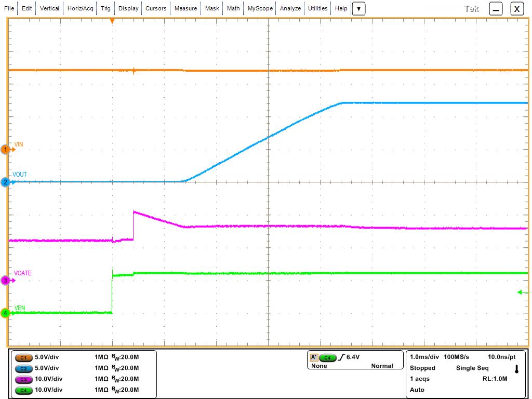The image size is (532, 399).
Task: Click the channel 2 VOUT ground marker
Action: (x=6, y=182)
